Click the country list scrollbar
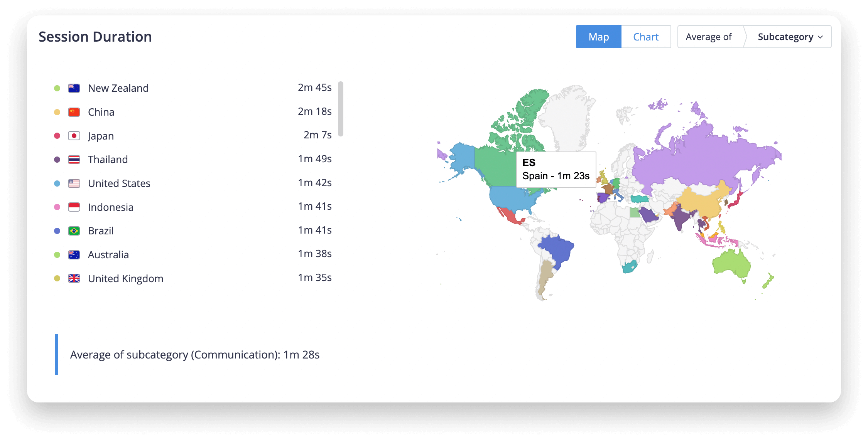The height and width of the screenshot is (441, 868). [x=341, y=109]
